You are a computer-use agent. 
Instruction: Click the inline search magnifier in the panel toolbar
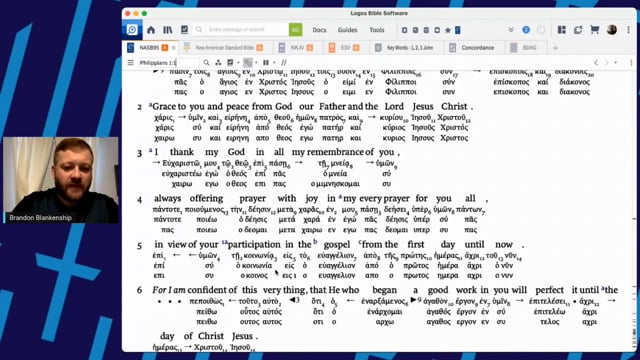coord(206,63)
